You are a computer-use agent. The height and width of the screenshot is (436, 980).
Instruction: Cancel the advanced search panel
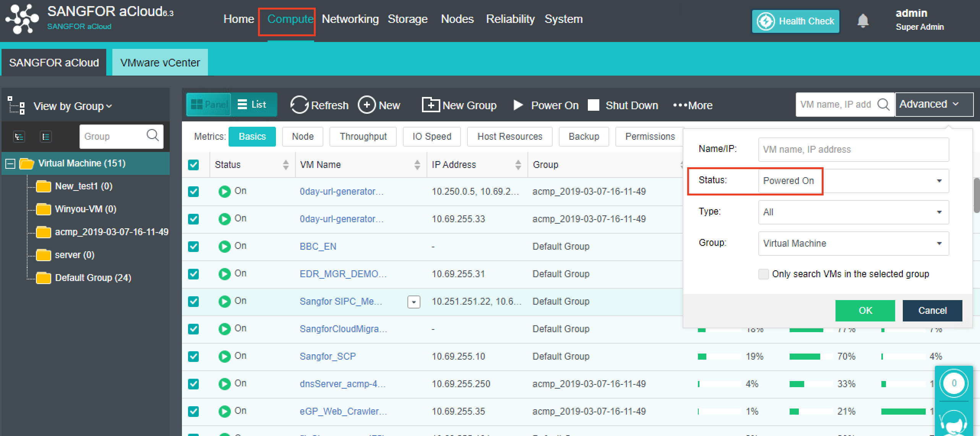pos(932,310)
